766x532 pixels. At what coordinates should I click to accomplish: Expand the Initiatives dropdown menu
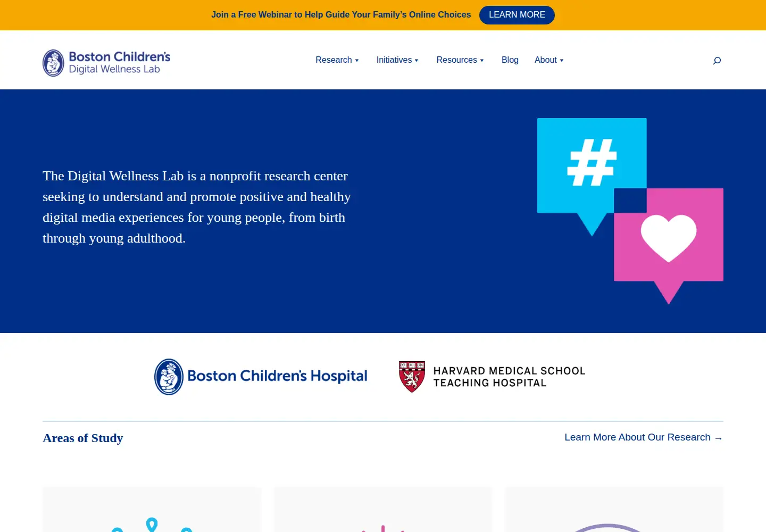coord(397,60)
